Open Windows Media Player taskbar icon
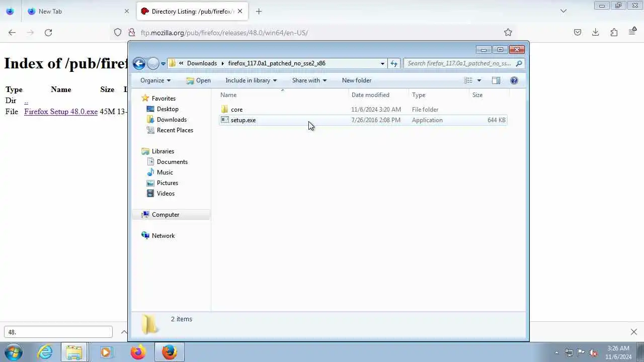Screen dimensions: 644x362 106,352
